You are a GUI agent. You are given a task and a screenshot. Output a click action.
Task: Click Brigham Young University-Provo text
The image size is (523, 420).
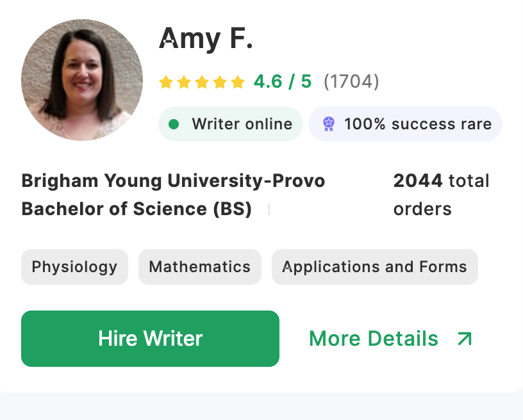(173, 181)
